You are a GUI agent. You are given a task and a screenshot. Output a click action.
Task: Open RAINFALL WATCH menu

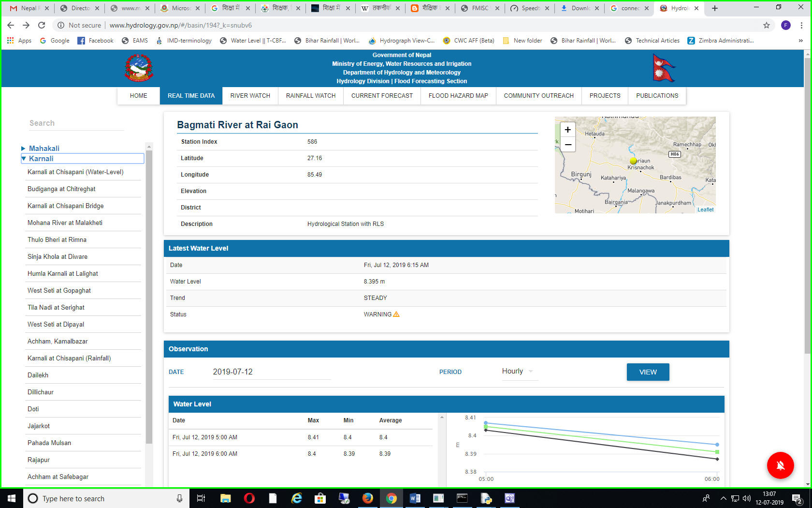[311, 96]
